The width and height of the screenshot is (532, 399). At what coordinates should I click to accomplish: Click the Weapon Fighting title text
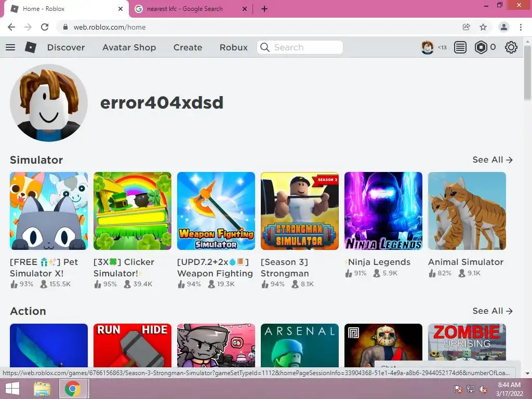[x=215, y=268]
